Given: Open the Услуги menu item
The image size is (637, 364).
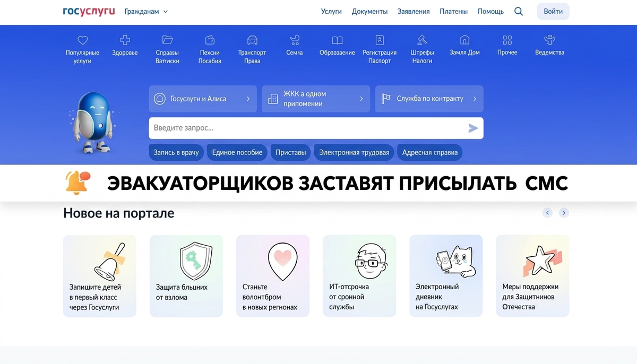Looking at the screenshot, I should (331, 11).
